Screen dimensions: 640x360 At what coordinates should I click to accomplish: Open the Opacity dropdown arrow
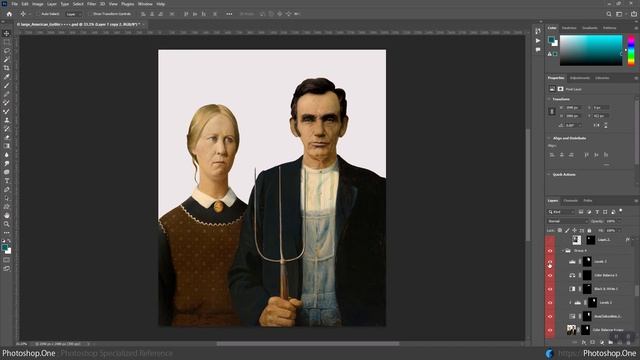click(x=619, y=221)
